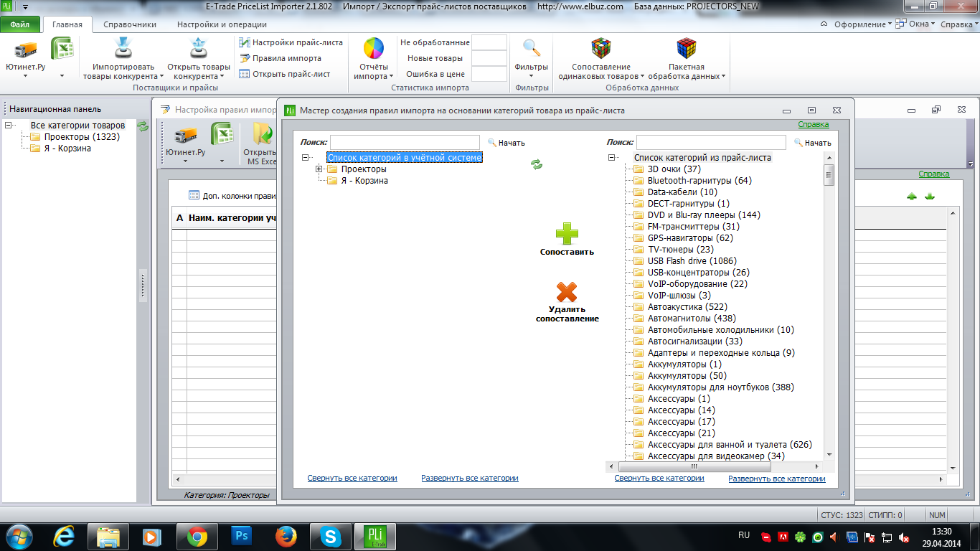
Task: Click the right price-list search field
Action: (712, 142)
